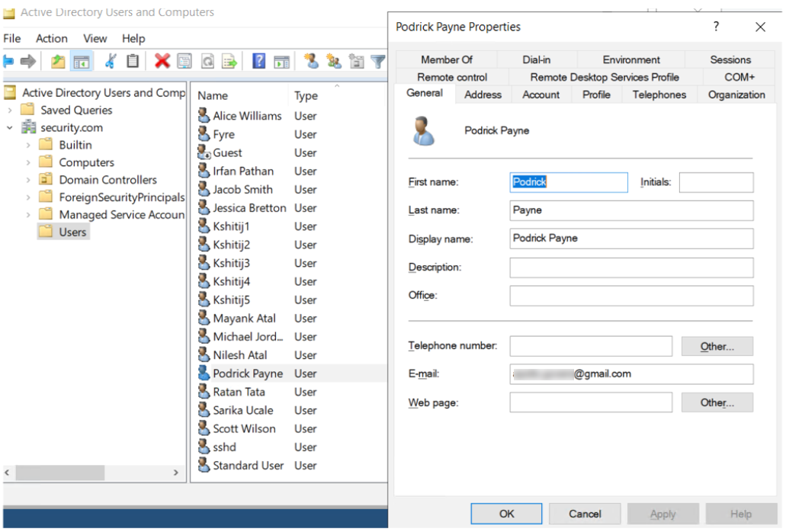
Task: Switch to the Account tab
Action: [541, 95]
